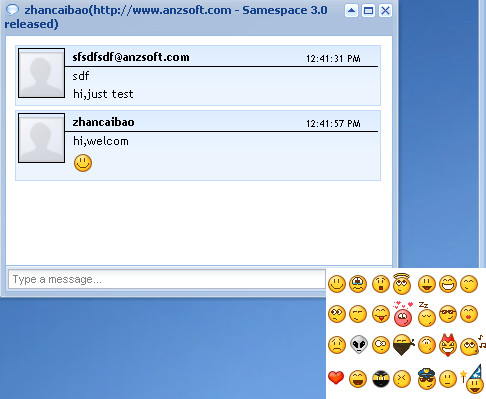Open zhancaibao's avatar picture in message
Image resolution: width=486 pixels, height=399 pixels.
(41, 138)
